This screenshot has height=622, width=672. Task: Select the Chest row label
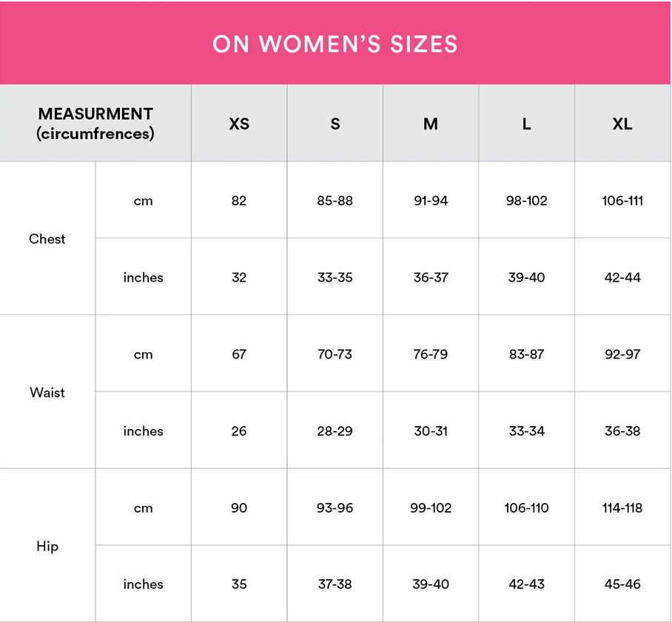pos(47,239)
